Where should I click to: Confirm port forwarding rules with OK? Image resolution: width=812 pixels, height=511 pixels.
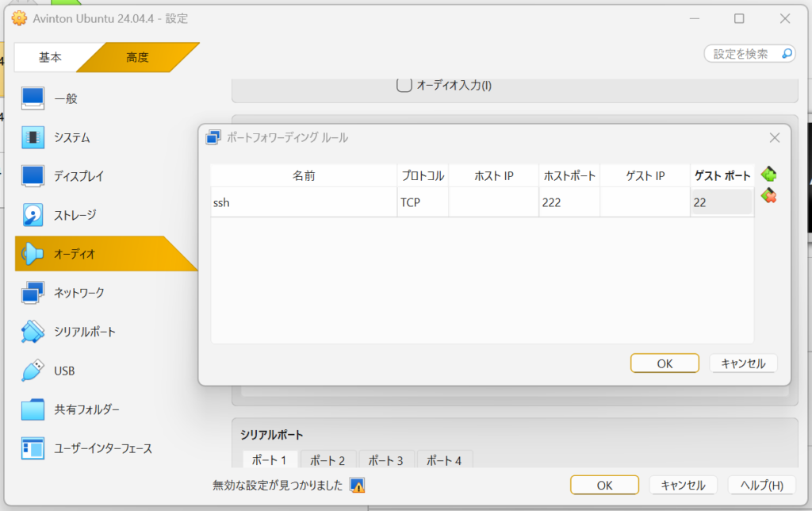click(665, 363)
